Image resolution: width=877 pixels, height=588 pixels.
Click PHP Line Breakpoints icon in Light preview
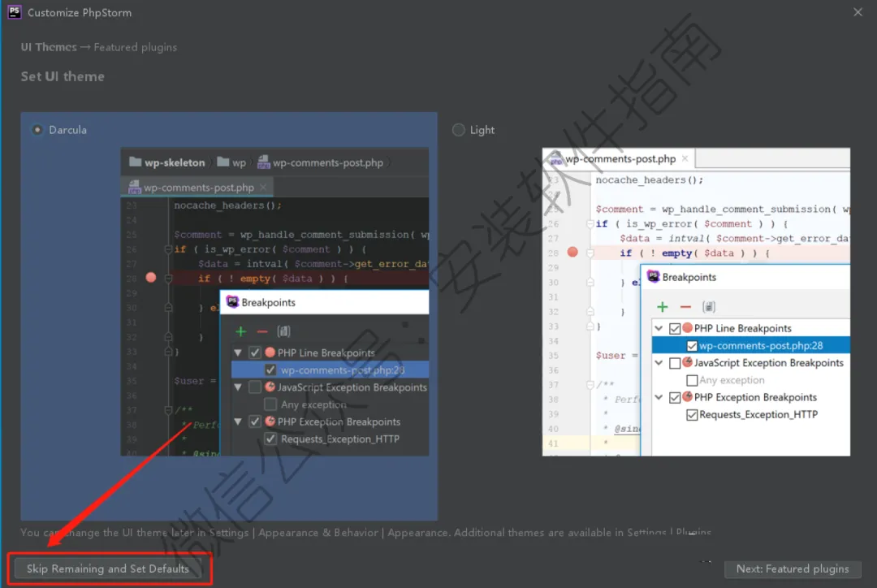pyautogui.click(x=688, y=328)
